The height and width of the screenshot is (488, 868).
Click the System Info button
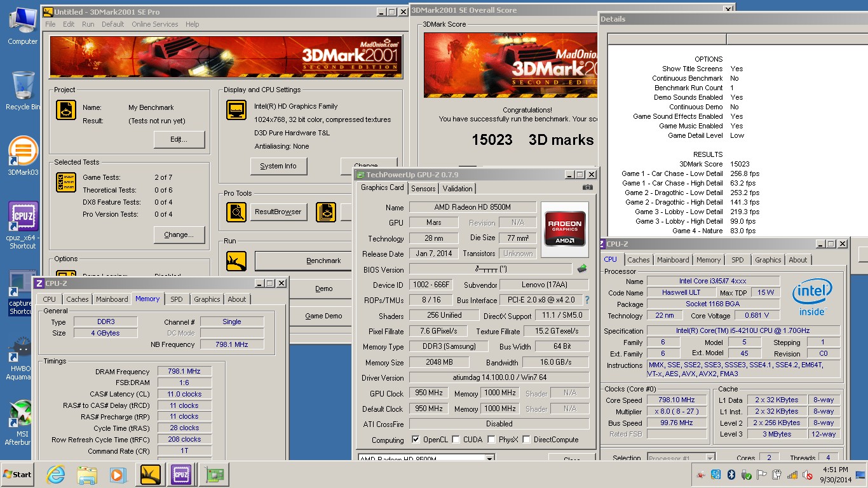point(278,166)
